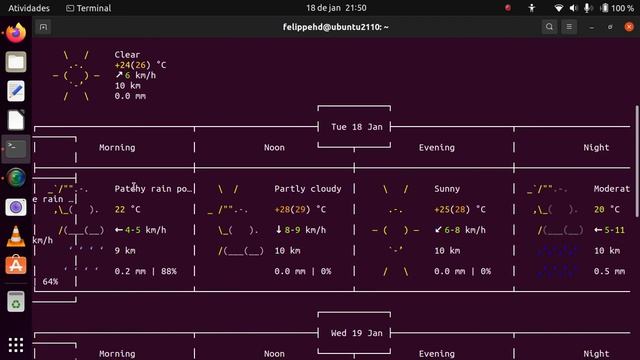Image resolution: width=640 pixels, height=360 pixels.
Task: Click 'Sunny' Evening forecast text
Action: tap(447, 189)
